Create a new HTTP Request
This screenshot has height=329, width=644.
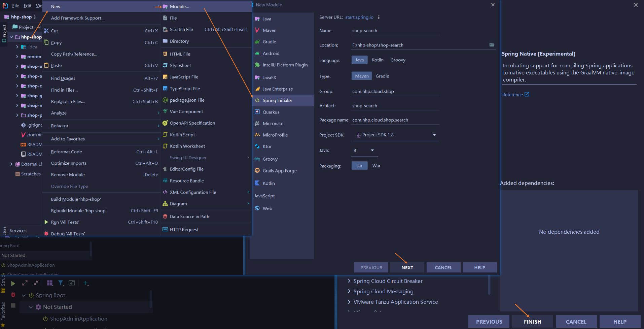pos(206,230)
